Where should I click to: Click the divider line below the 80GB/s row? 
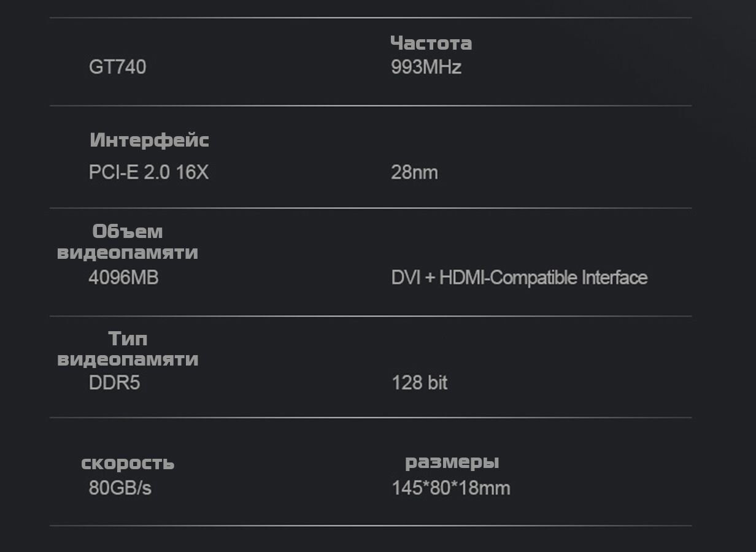(371, 526)
